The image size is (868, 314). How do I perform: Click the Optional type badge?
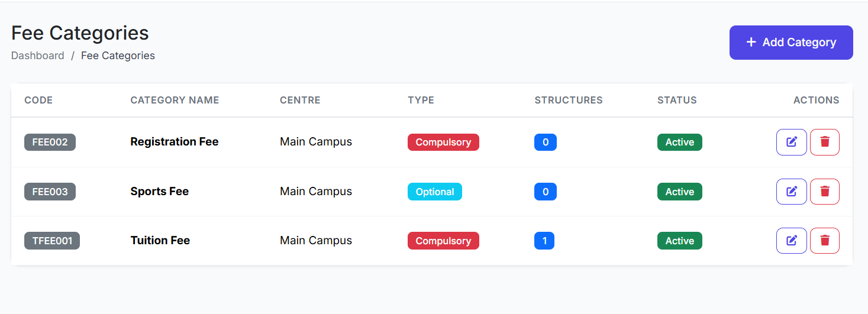pos(435,192)
